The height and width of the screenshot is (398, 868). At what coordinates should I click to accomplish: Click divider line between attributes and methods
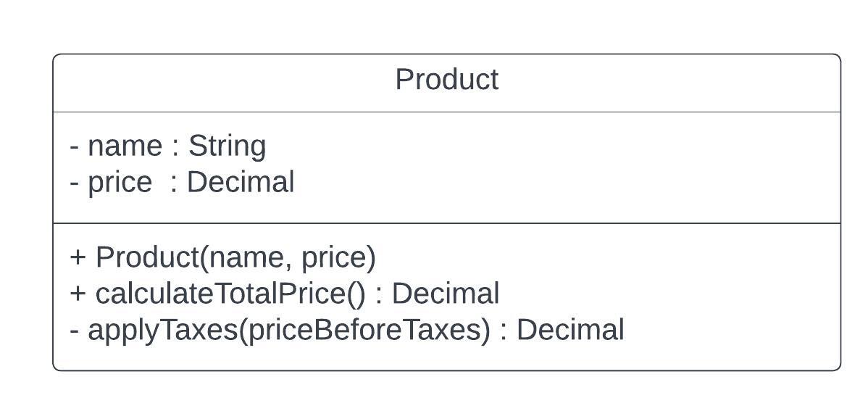[x=447, y=223]
